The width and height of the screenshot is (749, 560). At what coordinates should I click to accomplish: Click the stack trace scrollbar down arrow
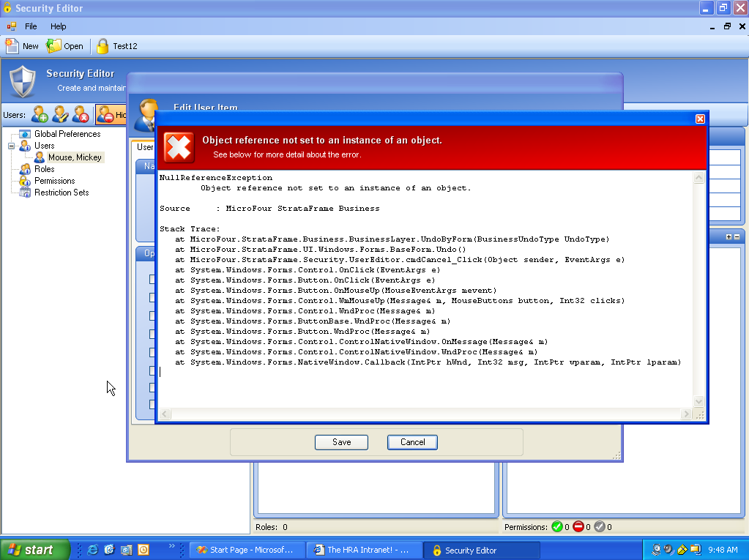[698, 401]
